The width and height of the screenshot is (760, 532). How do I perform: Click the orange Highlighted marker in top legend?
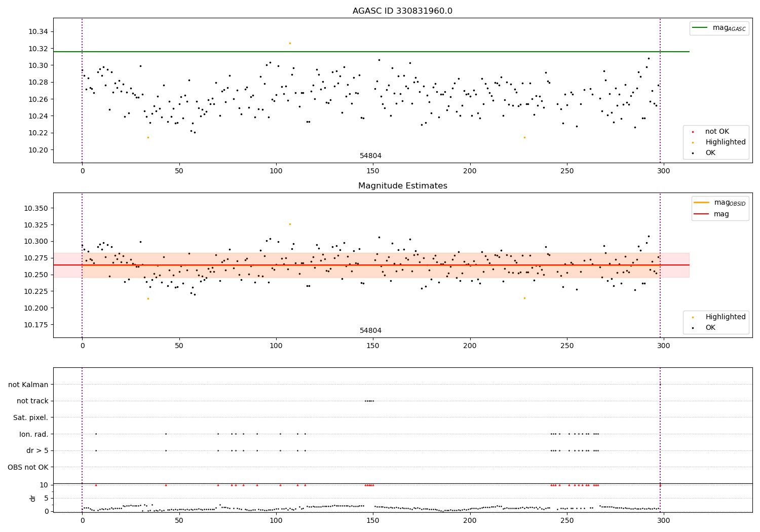tap(693, 142)
